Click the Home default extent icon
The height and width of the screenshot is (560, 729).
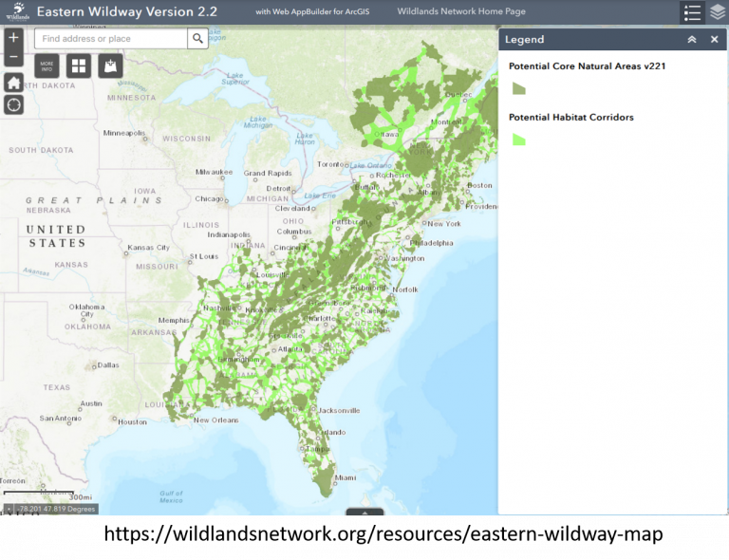tap(13, 84)
